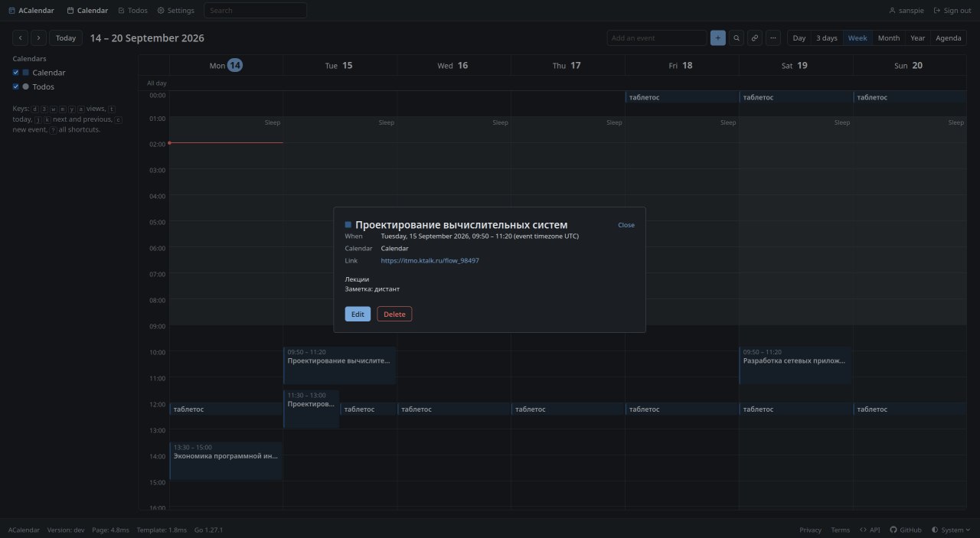Click the Calendar color swatch in the sidebar
Screen dimensions: 980x538
pos(26,73)
